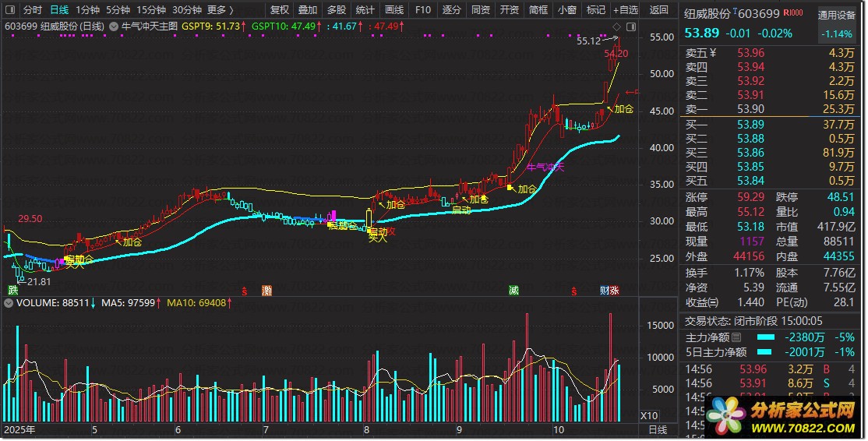Screen dimensions: 868x441
Task: Expand the VOLUME indicator dropdown arrow
Action: [x=9, y=302]
